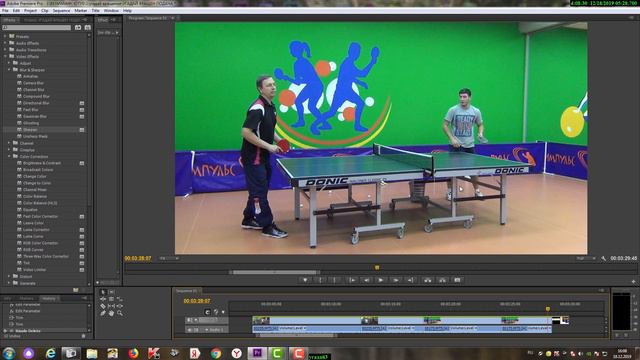Create a new custom bin in Effects panel
This screenshot has width=640, height=360.
[x=76, y=290]
